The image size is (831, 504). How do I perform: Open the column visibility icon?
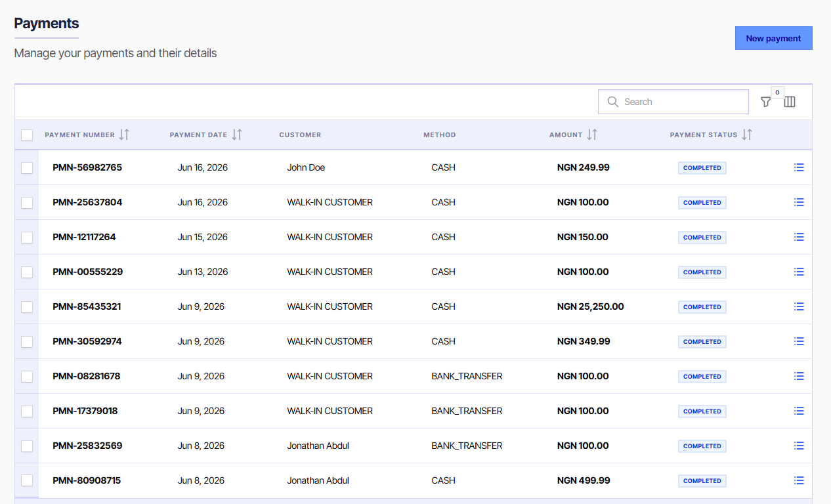[x=790, y=102]
